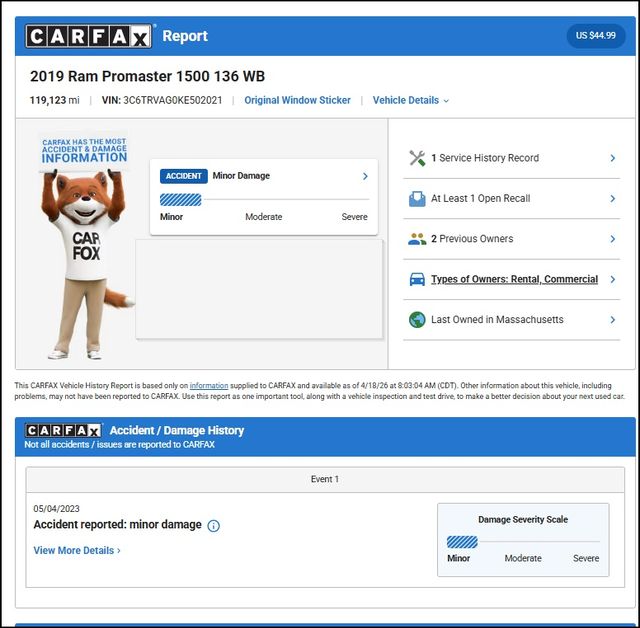
Task: Open the 2 Previous Owners row
Action: pyautogui.click(x=612, y=239)
